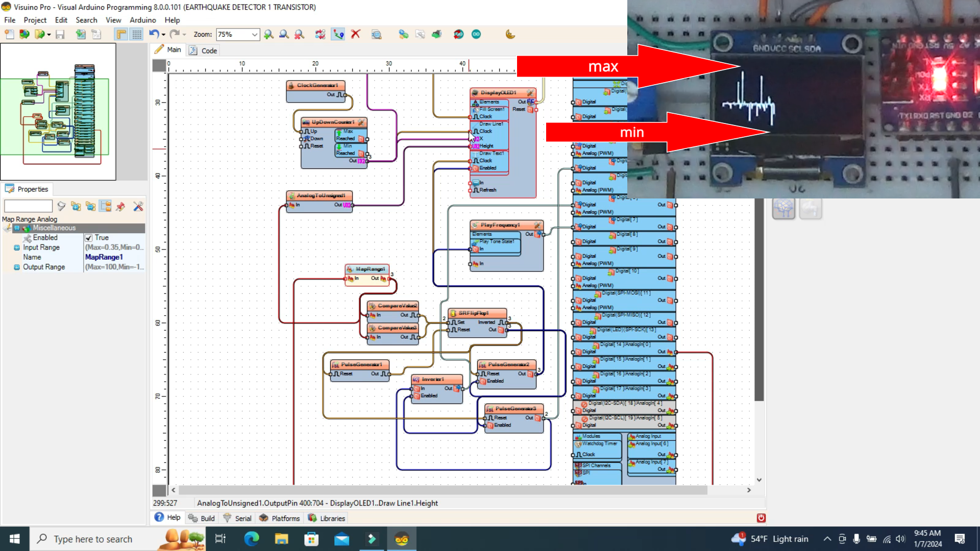The height and width of the screenshot is (551, 980).
Task: Click the Redo arrow
Action: tap(175, 34)
